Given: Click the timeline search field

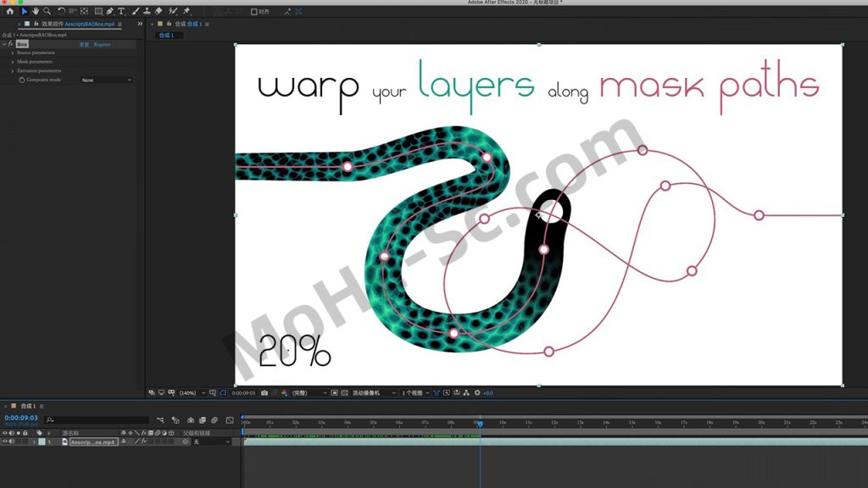Looking at the screenshot, I should pos(97,419).
